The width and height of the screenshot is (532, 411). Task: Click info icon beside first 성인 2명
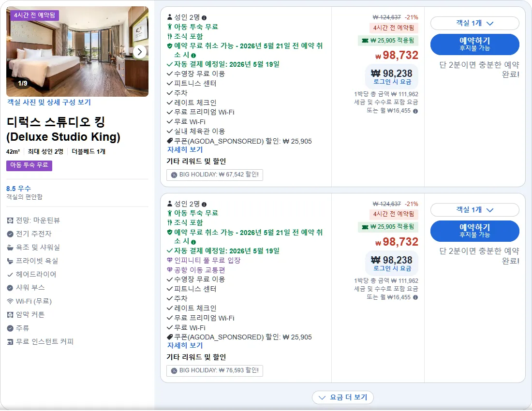(204, 17)
